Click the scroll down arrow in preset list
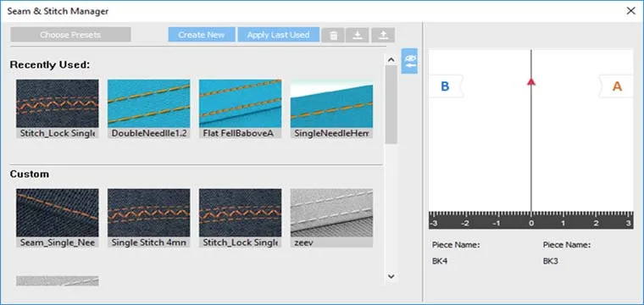Viewport: 644px width, 305px height. pos(391,277)
